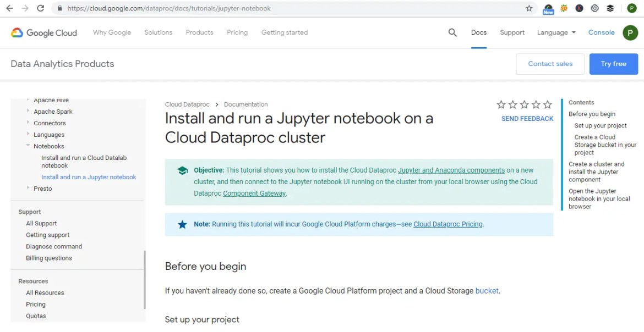Open the stacked layers extension icon
This screenshot has width=644, height=332.
(x=610, y=8)
